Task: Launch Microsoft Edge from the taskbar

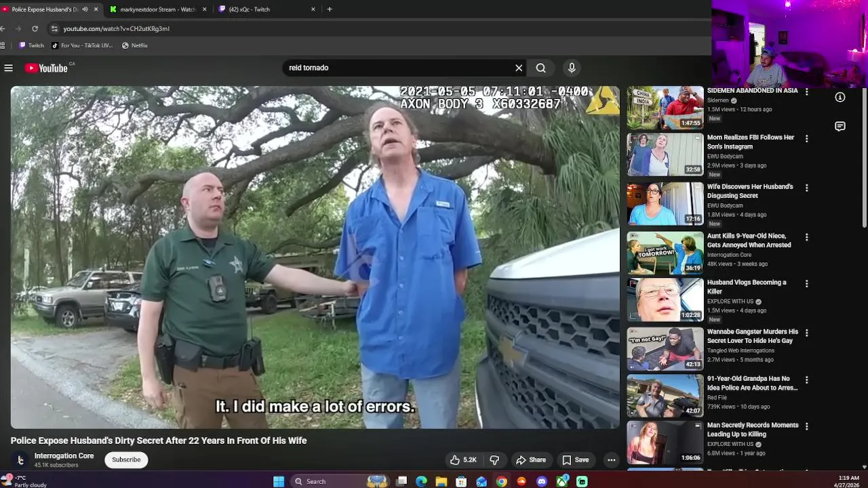Action: (x=421, y=481)
